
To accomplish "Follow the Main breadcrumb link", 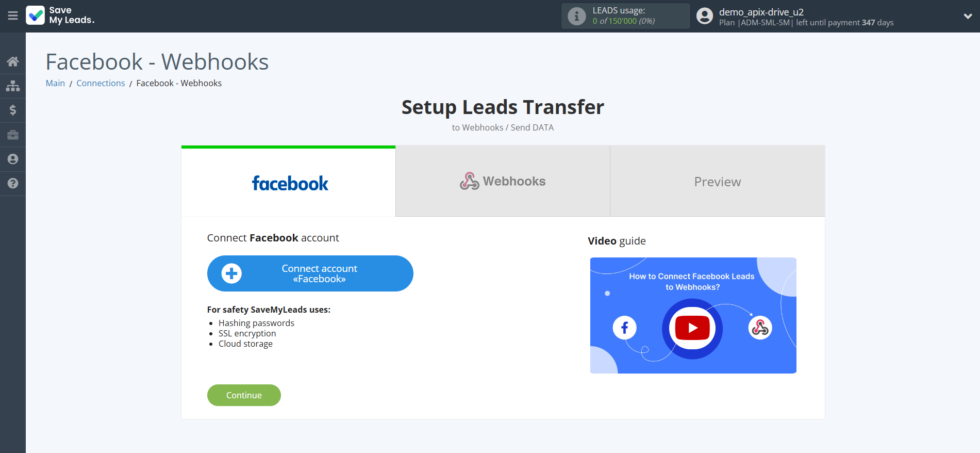I will tap(55, 83).
